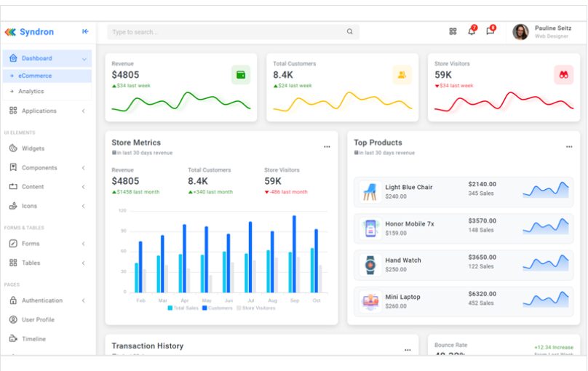
Task: Click the sidebar collapse arrow icon
Action: coord(85,31)
